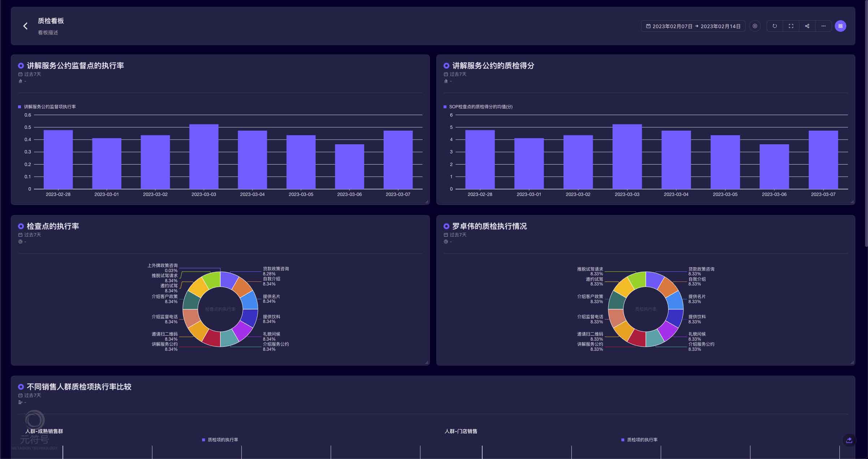Select the 2023-03-03 bar in execution rate chart
Screen dimensions: 868x459
[x=204, y=157]
